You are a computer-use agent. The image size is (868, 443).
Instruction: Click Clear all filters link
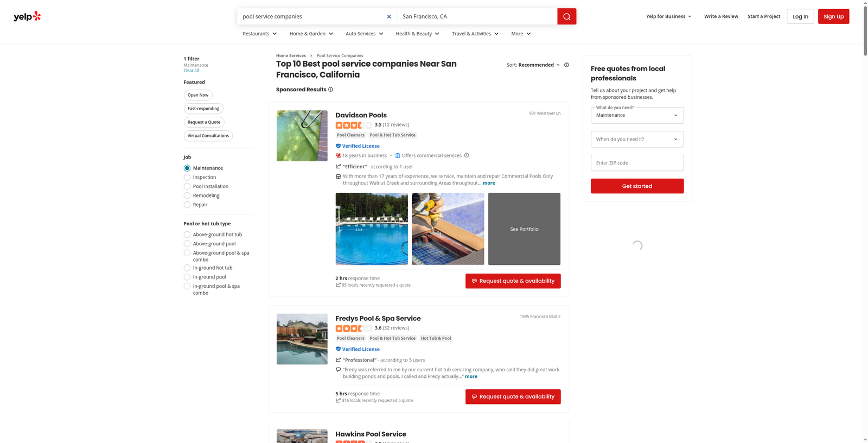(x=191, y=71)
